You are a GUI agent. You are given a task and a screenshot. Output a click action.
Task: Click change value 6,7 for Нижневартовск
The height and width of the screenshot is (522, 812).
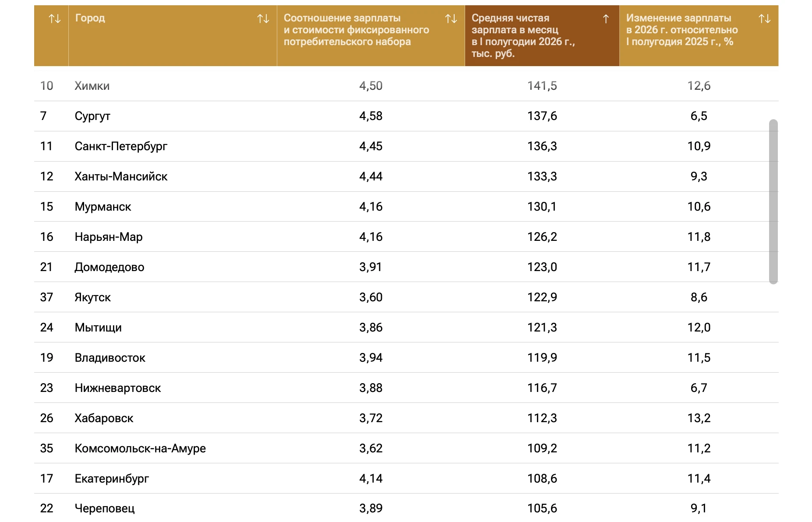[699, 388]
